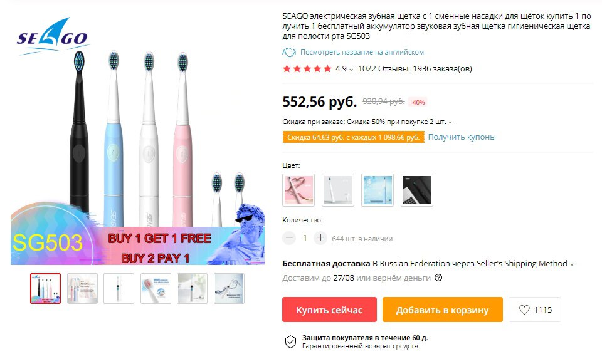Click the Получить купоны link
The width and height of the screenshot is (602, 364).
462,137
